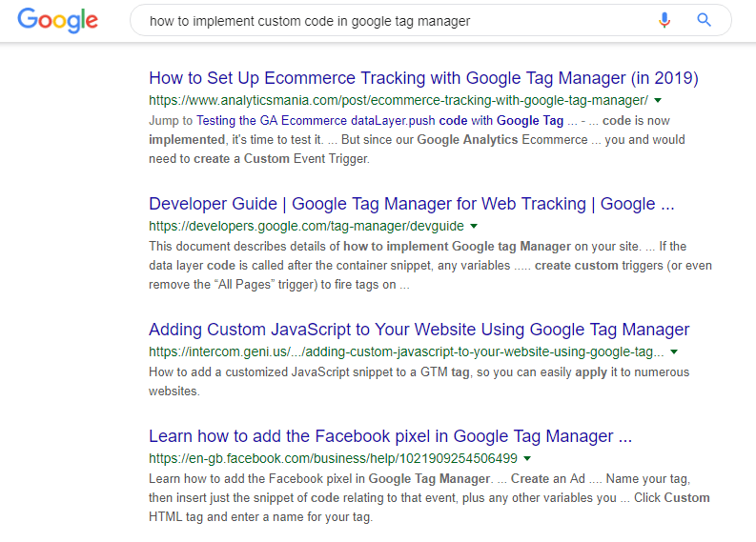This screenshot has height=542, width=756.
Task: Open "How to Set Up Ecommerce Tracking" result
Action: 423,78
